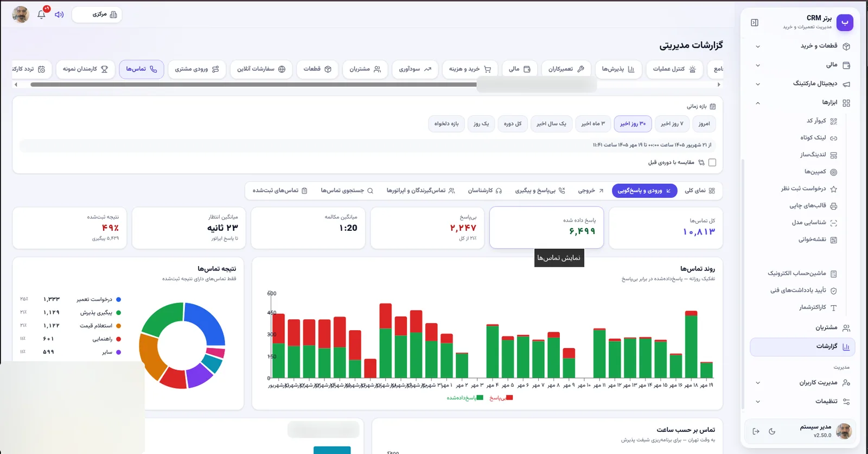Switch to the سفارشات آنلاین report tab
The width and height of the screenshot is (868, 454).
click(x=261, y=69)
